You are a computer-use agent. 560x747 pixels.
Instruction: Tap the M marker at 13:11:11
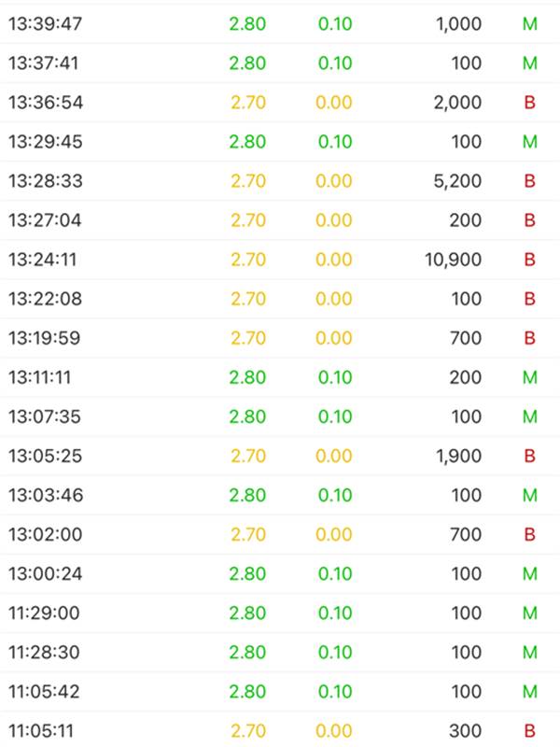[530, 377]
